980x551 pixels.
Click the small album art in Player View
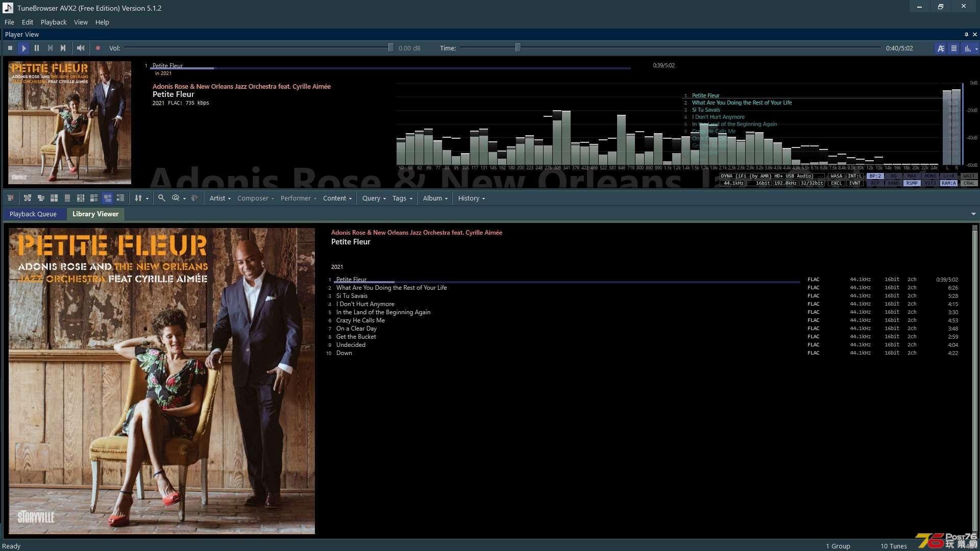[69, 122]
